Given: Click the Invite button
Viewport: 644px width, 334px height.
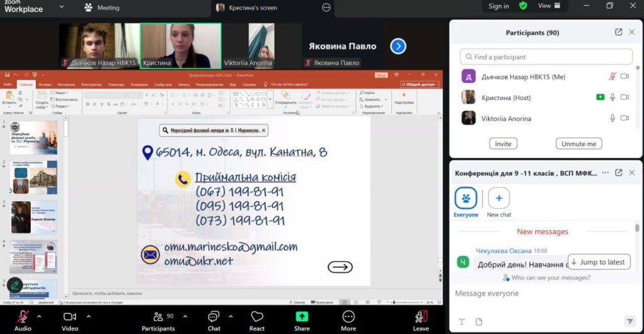Looking at the screenshot, I should click(x=503, y=143).
